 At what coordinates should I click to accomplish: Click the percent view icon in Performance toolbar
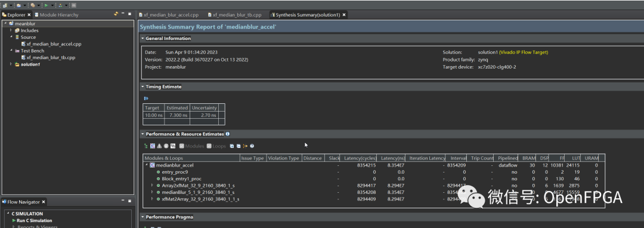coord(173,146)
